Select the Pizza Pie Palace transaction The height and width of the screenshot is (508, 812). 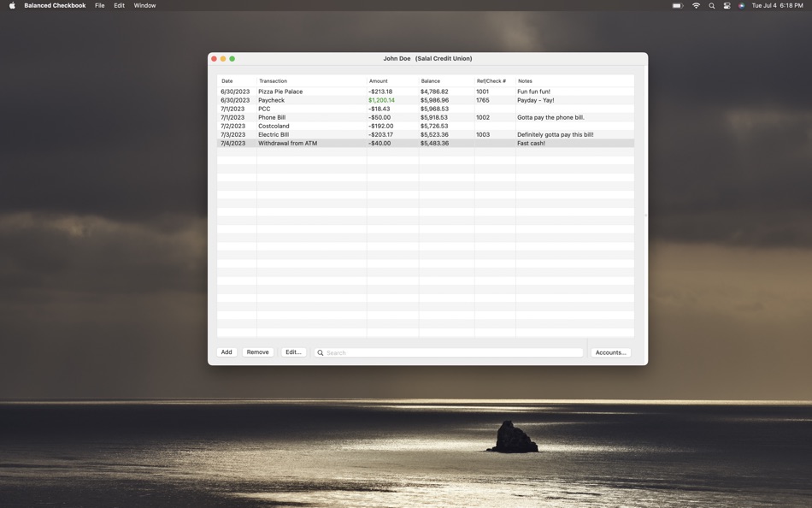point(425,92)
